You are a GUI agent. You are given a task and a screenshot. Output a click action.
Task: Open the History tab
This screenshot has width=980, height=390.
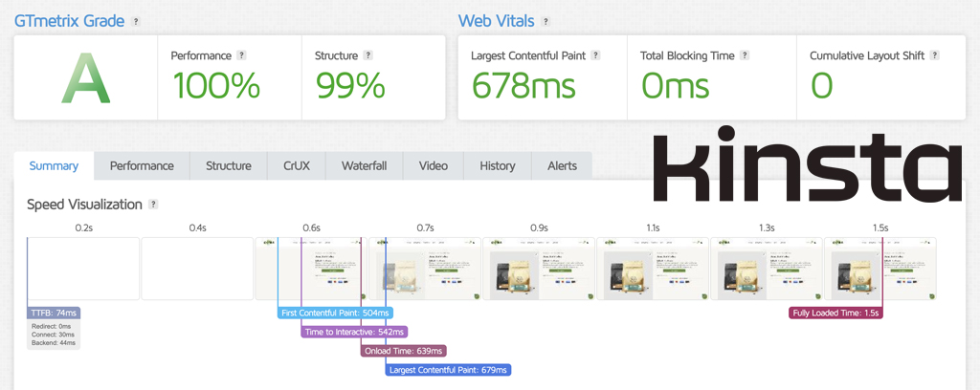[498, 166]
